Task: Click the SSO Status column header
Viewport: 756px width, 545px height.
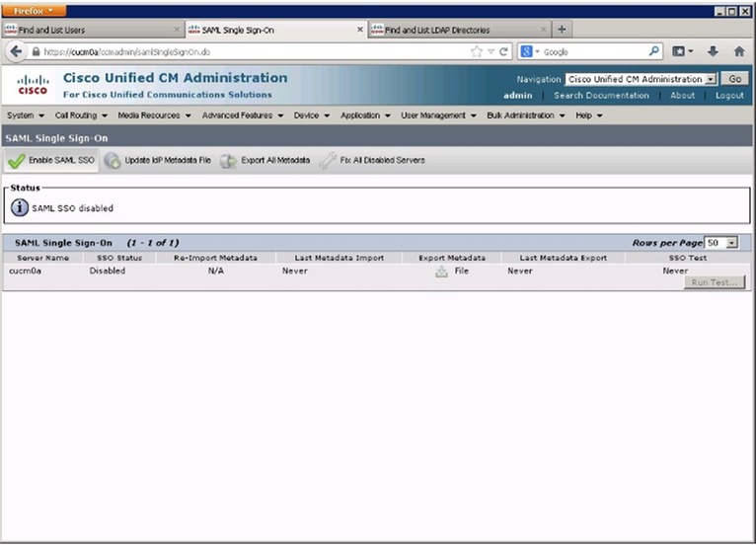Action: pos(119,258)
